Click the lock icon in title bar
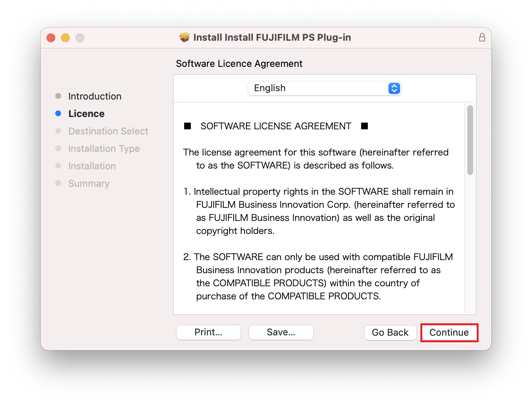The image size is (532, 404). (x=482, y=37)
